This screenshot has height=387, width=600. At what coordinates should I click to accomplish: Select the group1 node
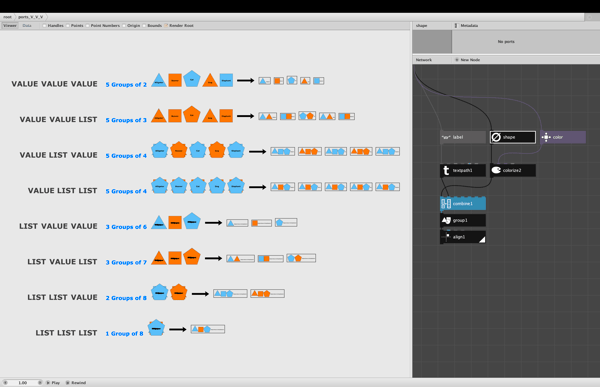coord(463,220)
